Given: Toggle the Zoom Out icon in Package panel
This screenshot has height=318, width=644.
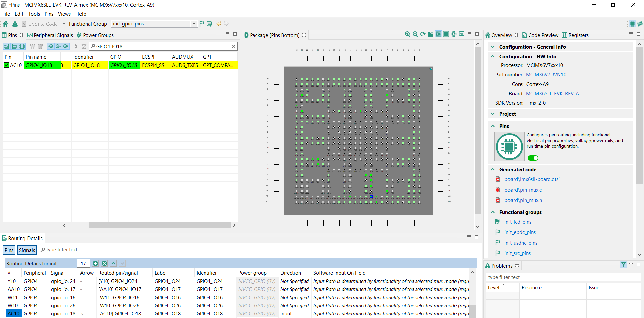Looking at the screenshot, I should (415, 34).
